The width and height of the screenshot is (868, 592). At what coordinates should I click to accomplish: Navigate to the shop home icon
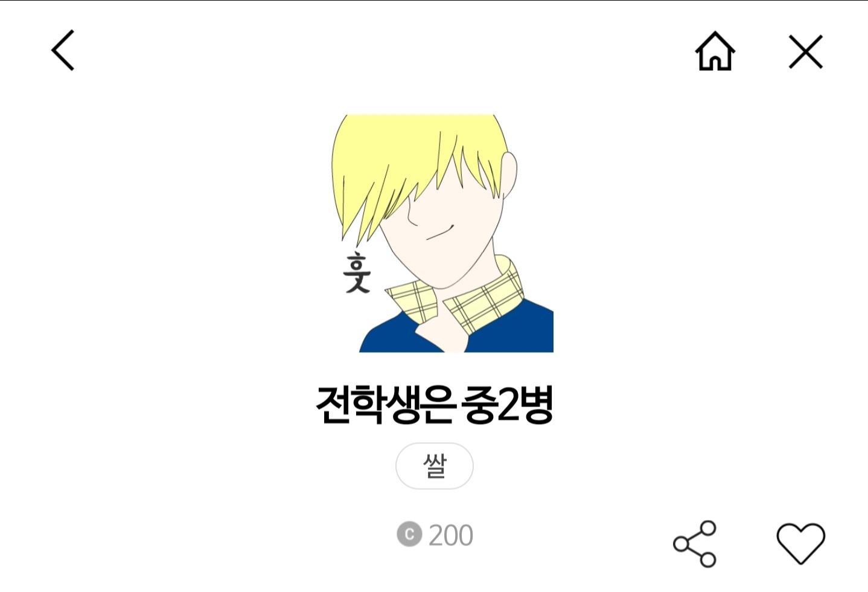[x=715, y=51]
